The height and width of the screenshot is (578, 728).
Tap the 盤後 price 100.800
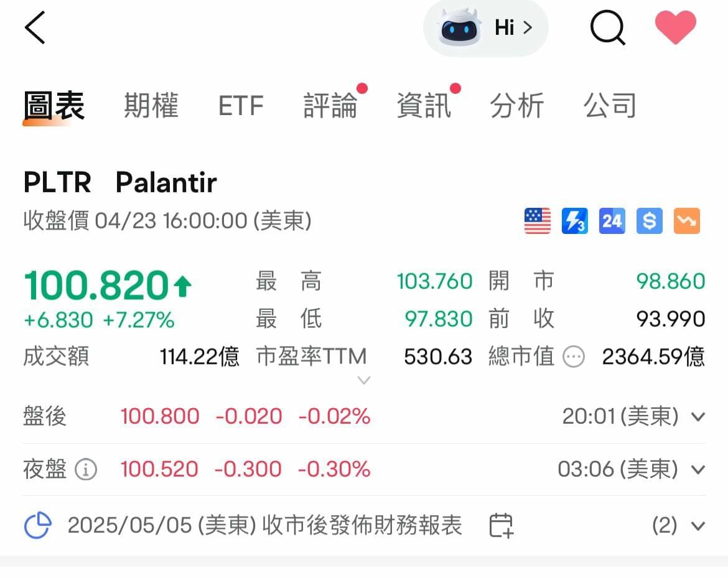click(x=160, y=416)
